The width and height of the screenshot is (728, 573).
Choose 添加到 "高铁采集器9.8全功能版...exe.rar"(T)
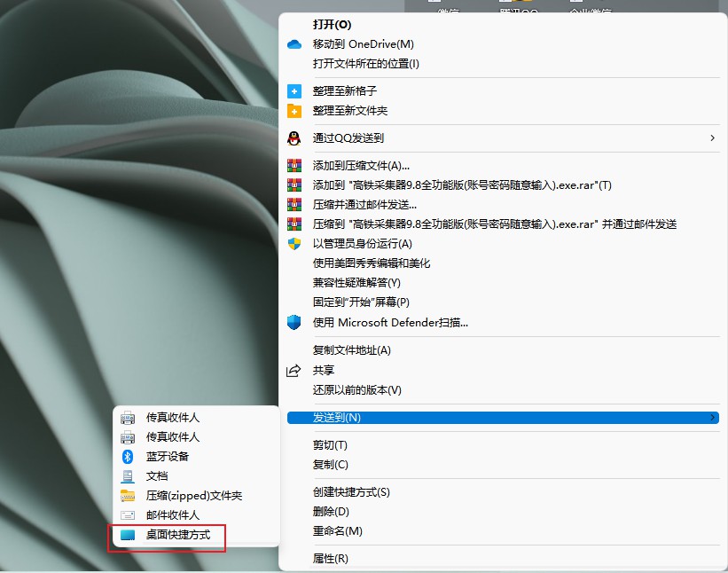click(x=462, y=185)
